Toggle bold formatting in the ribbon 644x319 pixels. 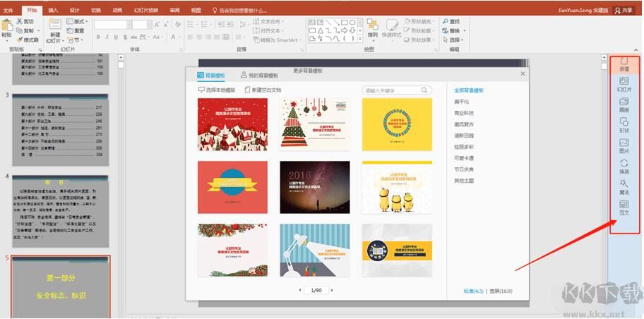97,38
